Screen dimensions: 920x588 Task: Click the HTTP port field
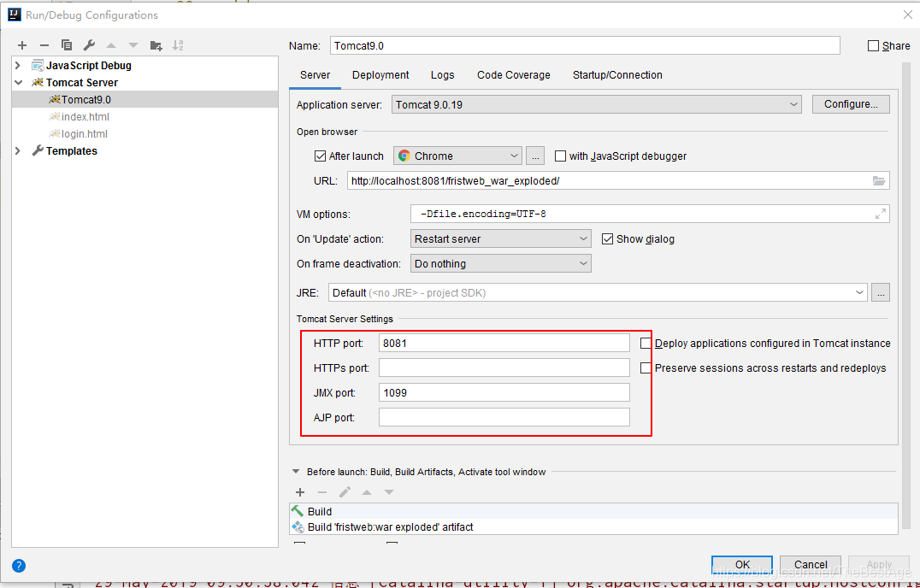pos(504,343)
